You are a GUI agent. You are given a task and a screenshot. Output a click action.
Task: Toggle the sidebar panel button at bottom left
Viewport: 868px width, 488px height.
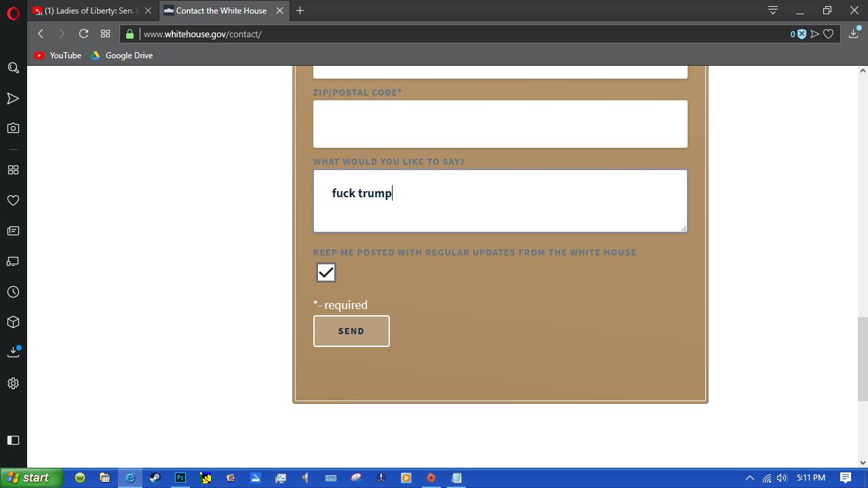tap(13, 441)
